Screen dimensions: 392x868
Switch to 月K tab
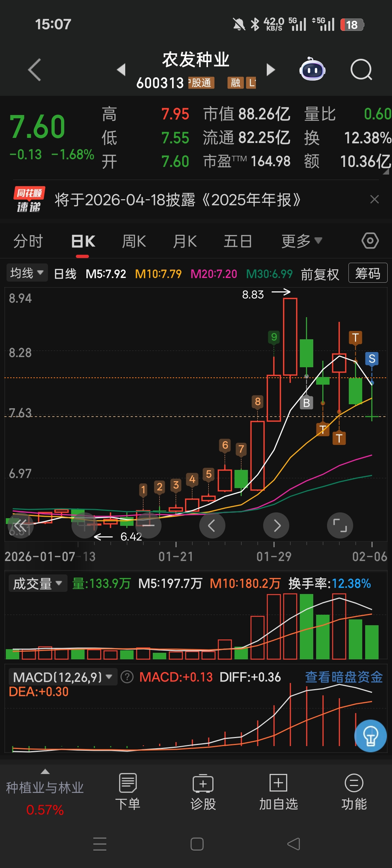point(185,241)
